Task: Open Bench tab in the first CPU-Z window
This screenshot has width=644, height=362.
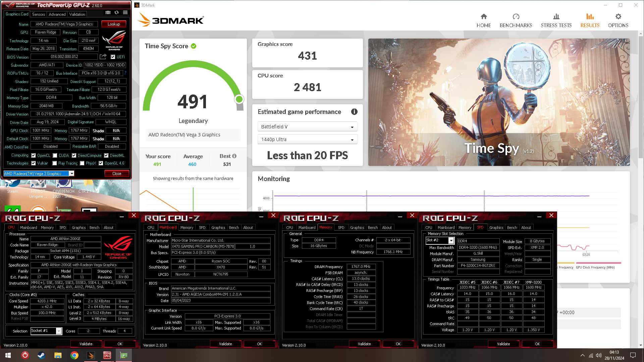Action: [x=95, y=228]
